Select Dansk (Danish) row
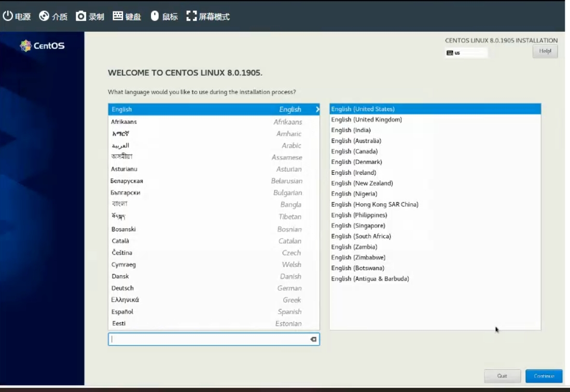The image size is (570, 392). 214,276
